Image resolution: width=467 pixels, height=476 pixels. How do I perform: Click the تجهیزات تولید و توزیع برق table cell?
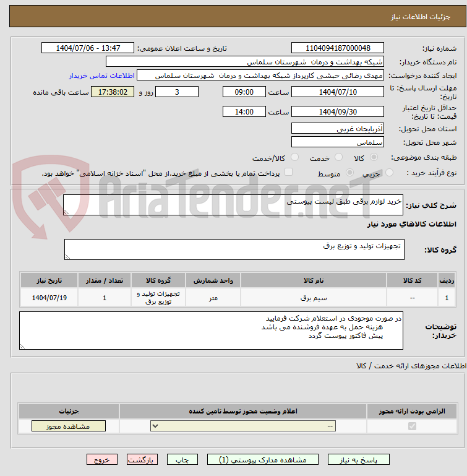pos(158,298)
